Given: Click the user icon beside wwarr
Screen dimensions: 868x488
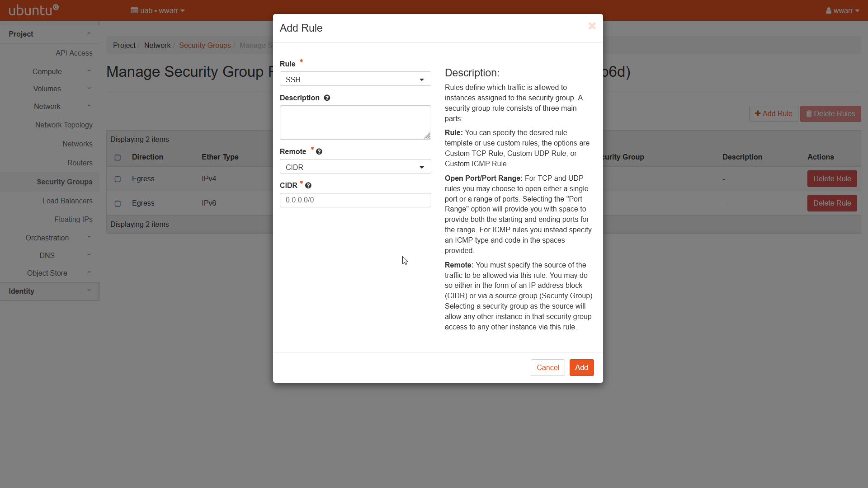Looking at the screenshot, I should 829,11.
